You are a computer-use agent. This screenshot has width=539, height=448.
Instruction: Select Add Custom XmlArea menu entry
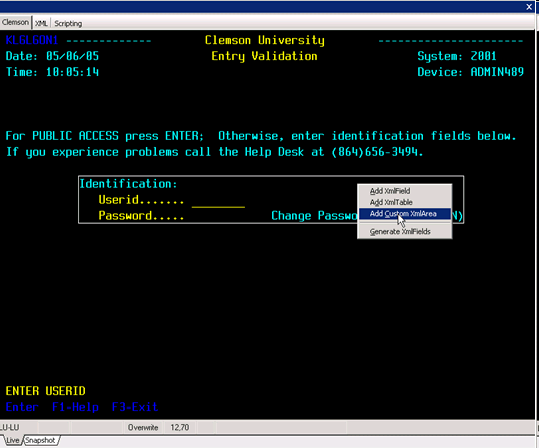(x=405, y=214)
